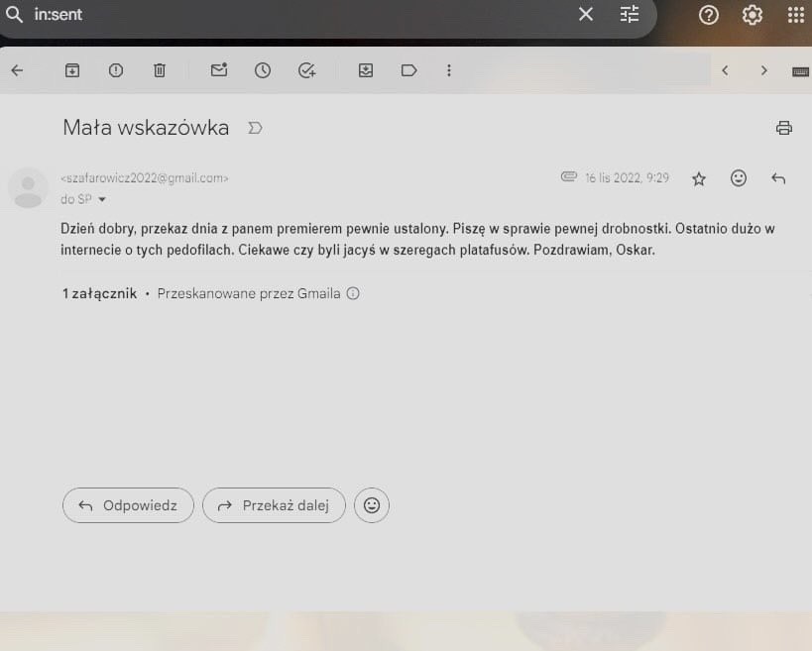Mark the email as unread
This screenshot has height=651, width=812.
[x=219, y=70]
